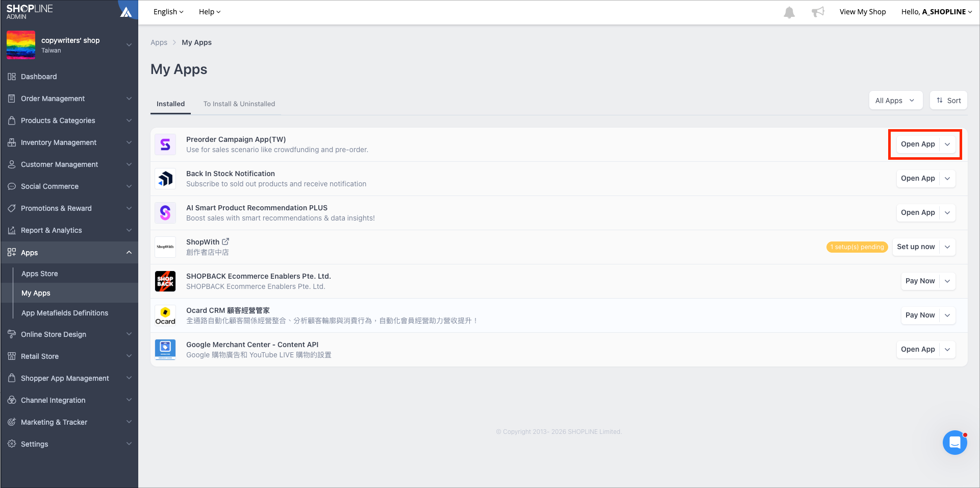This screenshot has height=488, width=980.
Task: Open the English language dropdown
Action: pyautogui.click(x=168, y=12)
